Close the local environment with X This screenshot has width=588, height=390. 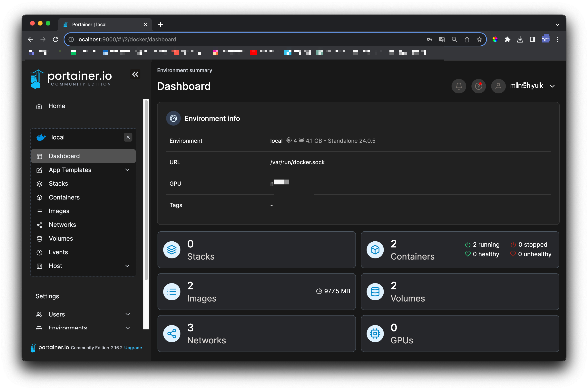point(128,137)
